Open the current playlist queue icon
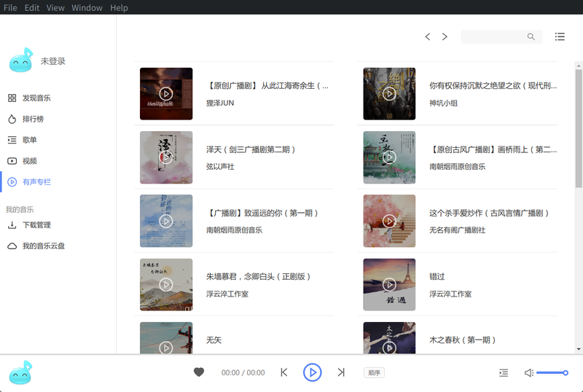This screenshot has width=583, height=392. pyautogui.click(x=504, y=372)
